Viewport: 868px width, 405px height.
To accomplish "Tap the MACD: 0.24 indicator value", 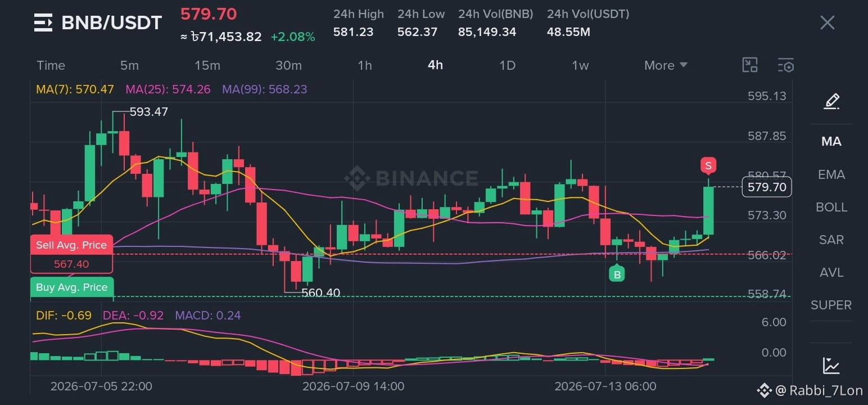I will point(208,315).
